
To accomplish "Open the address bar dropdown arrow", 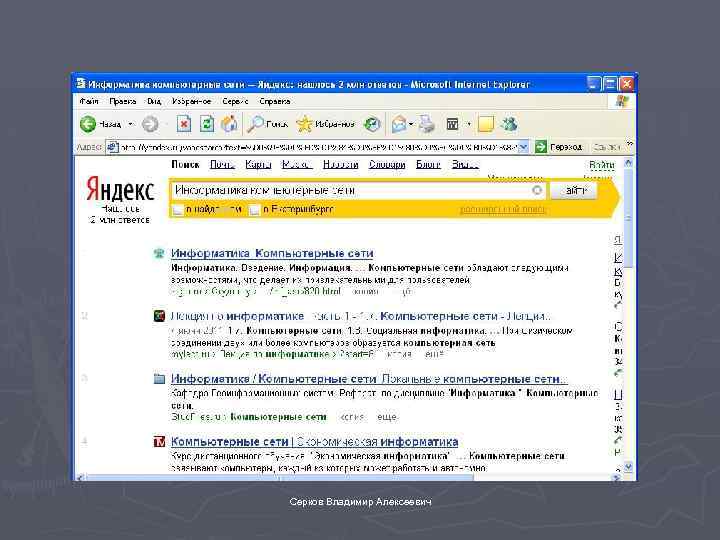I will [x=523, y=147].
